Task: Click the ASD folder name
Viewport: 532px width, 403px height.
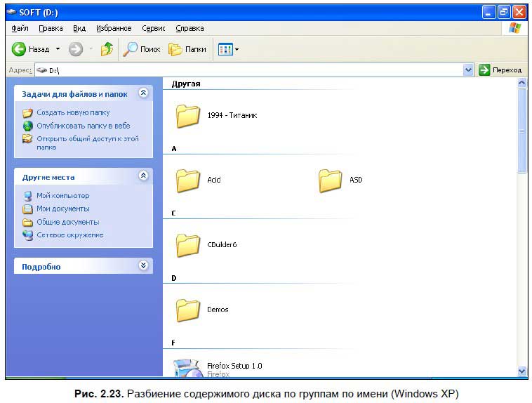Action: click(356, 180)
